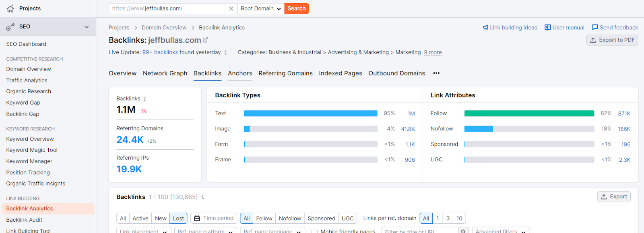
Task: Click the 41.8K image backlinks count
Action: tap(408, 129)
